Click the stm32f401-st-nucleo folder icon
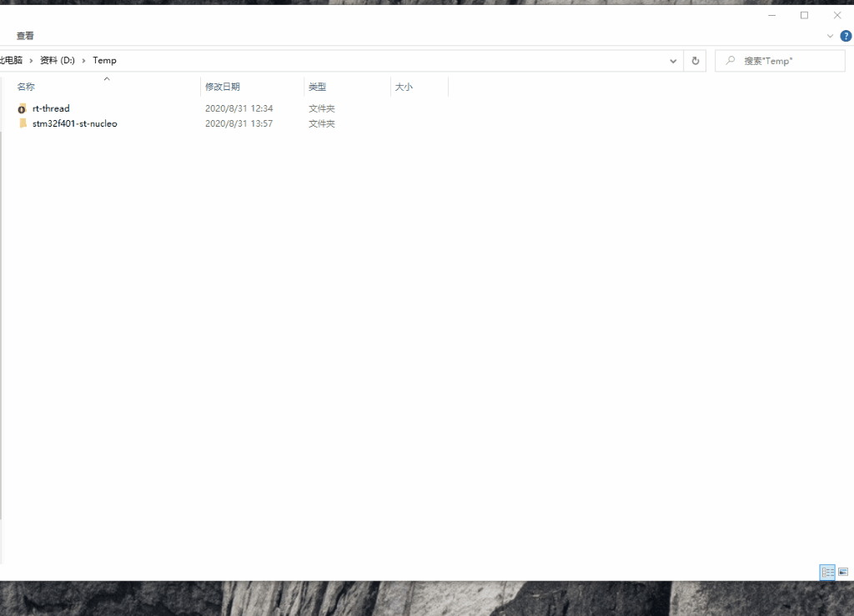This screenshot has height=616, width=854. [23, 123]
